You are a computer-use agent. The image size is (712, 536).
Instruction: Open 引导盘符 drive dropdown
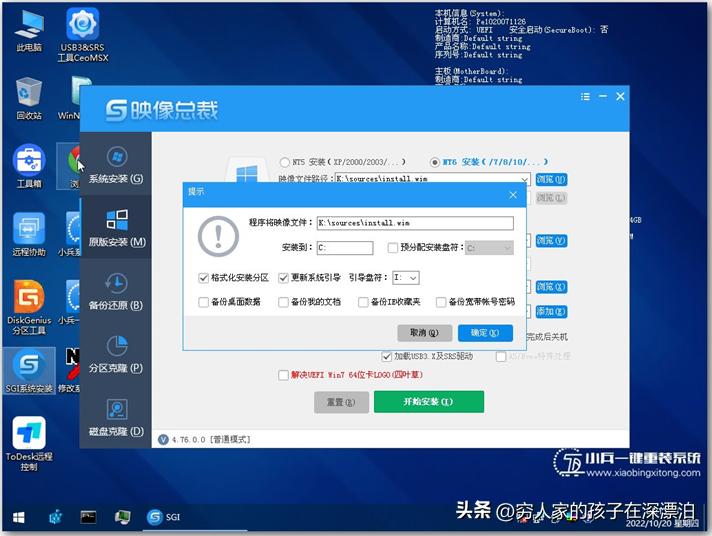pyautogui.click(x=405, y=278)
